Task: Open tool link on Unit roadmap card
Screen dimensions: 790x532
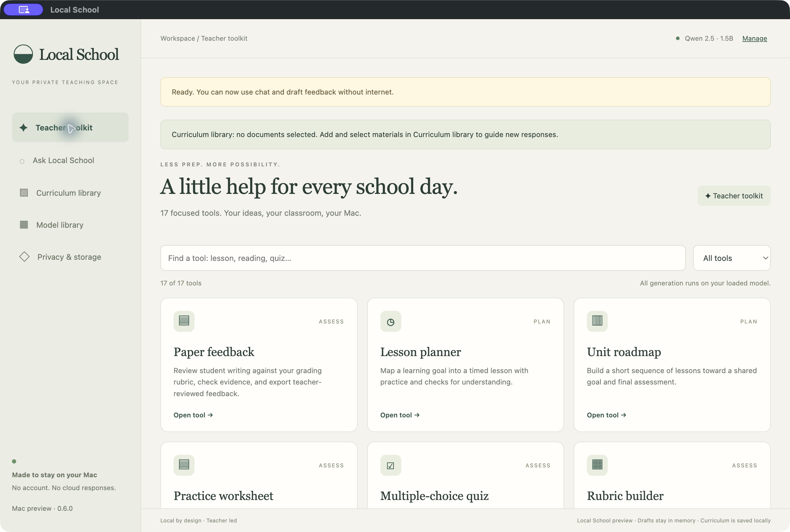Action: [x=606, y=415]
